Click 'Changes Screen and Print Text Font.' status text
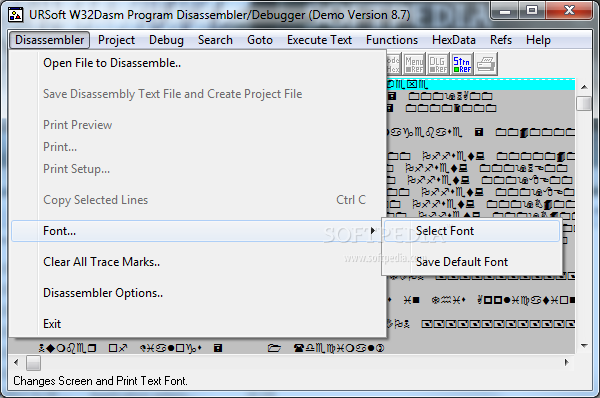Image resolution: width=600 pixels, height=398 pixels. point(100,381)
